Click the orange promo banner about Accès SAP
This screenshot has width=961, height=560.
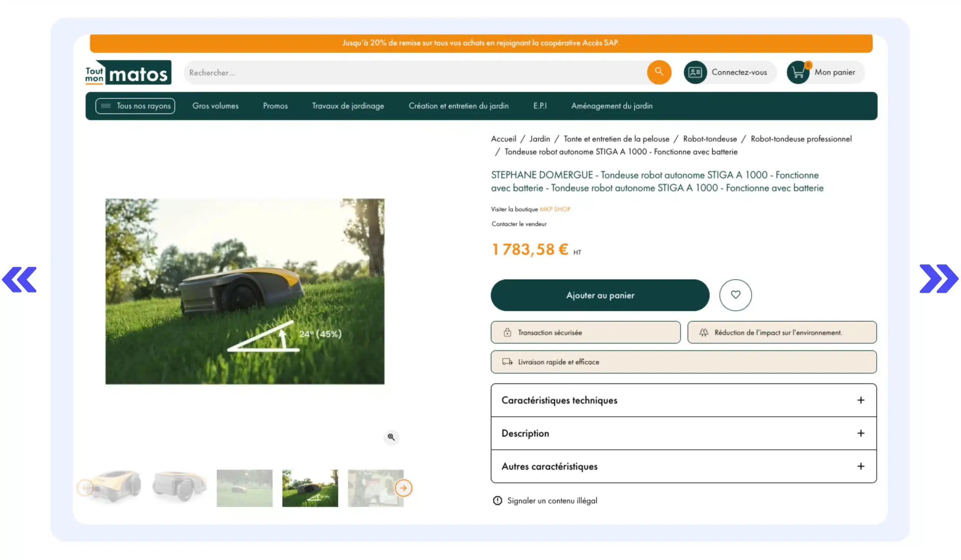(481, 43)
